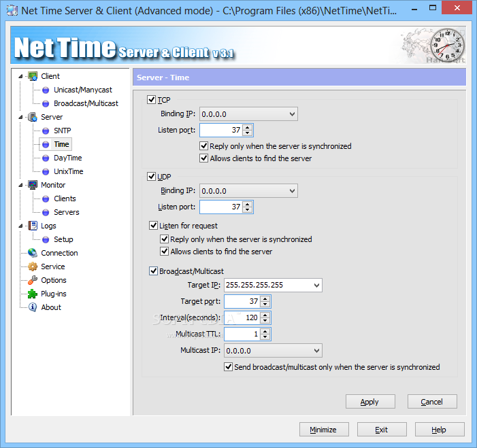Screen dimensions: 477x448
Task: Increase the TCP Listen port value
Action: click(x=248, y=127)
